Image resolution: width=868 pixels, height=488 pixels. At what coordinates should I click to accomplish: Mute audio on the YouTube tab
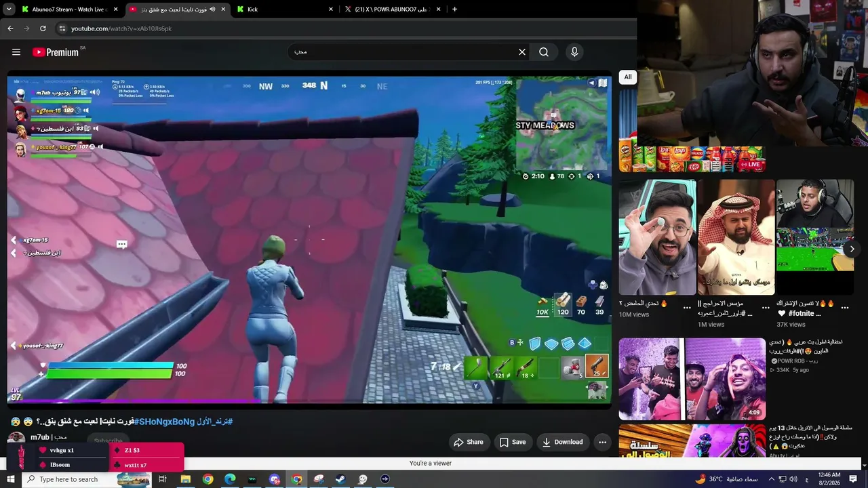click(212, 9)
